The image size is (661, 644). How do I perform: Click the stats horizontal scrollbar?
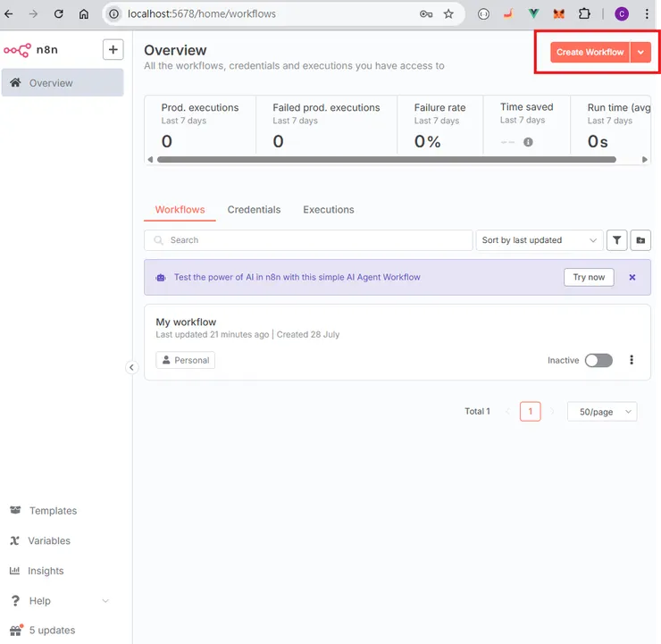point(387,160)
